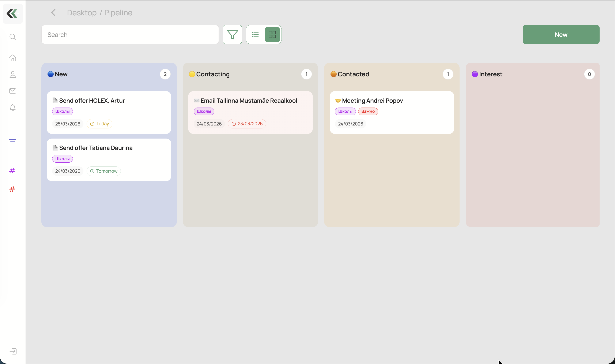Collapse the sidebar with double-chevron icon
The width and height of the screenshot is (615, 364).
[x=12, y=13]
